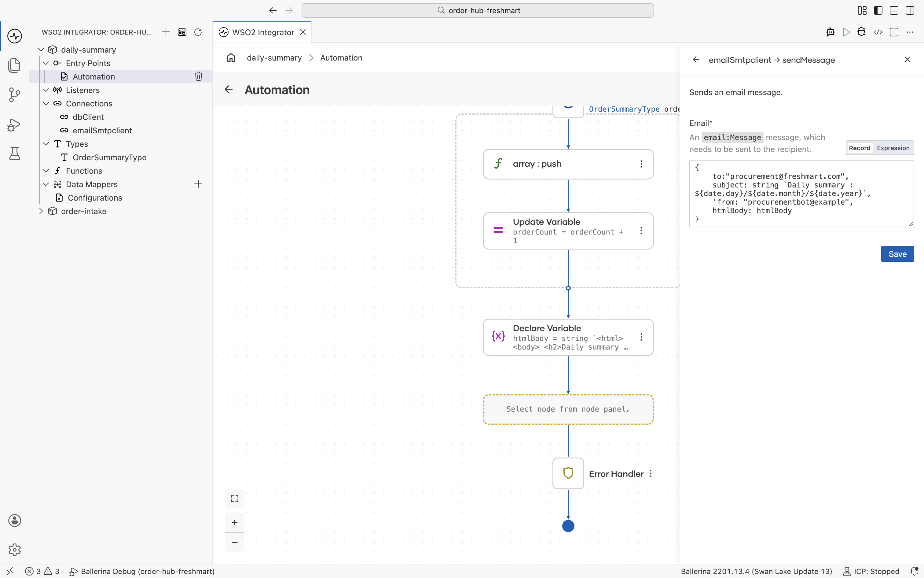Save the sendMessage configuration
Screen dimensions: 924x578
pos(897,254)
